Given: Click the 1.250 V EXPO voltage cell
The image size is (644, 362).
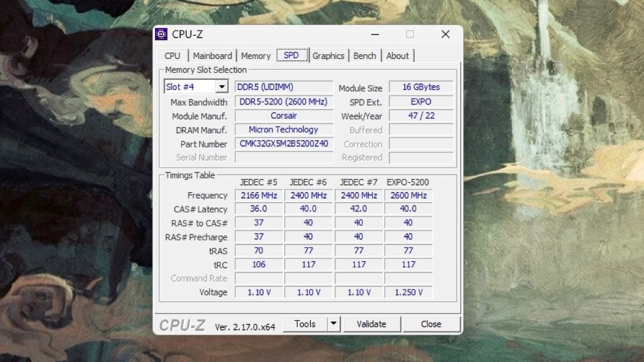Looking at the screenshot, I should 408,292.
